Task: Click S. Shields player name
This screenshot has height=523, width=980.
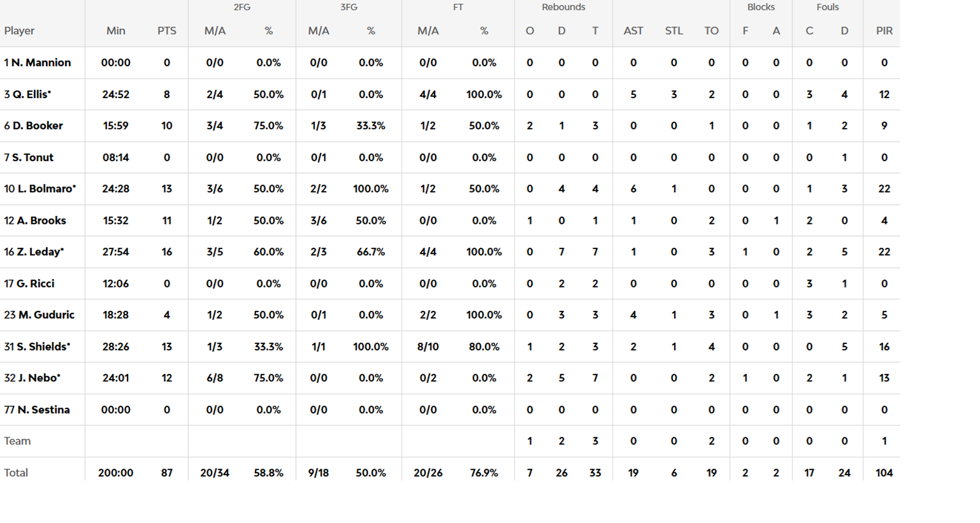Action: coord(40,347)
